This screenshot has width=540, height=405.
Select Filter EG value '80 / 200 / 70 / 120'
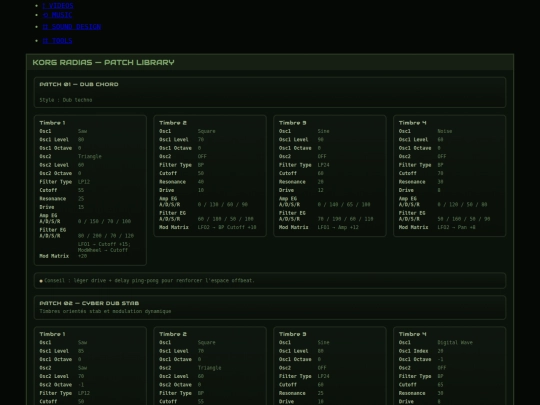(106, 236)
